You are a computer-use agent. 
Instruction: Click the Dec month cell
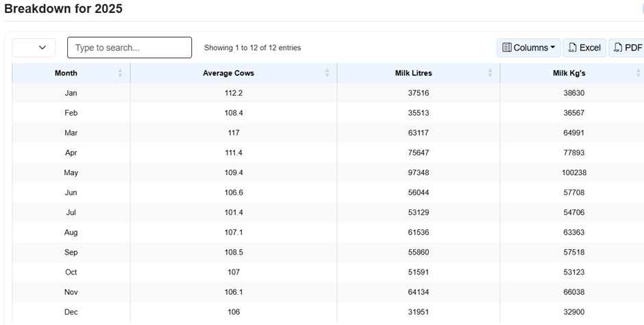pos(71,312)
